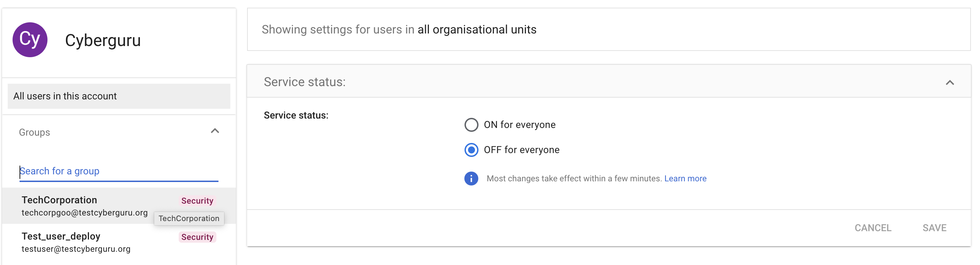Click the Groups section label
The height and width of the screenshot is (265, 980).
tap(35, 132)
